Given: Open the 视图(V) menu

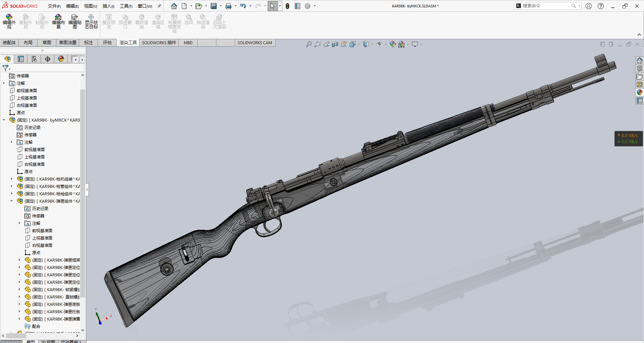Looking at the screenshot, I should point(91,6).
